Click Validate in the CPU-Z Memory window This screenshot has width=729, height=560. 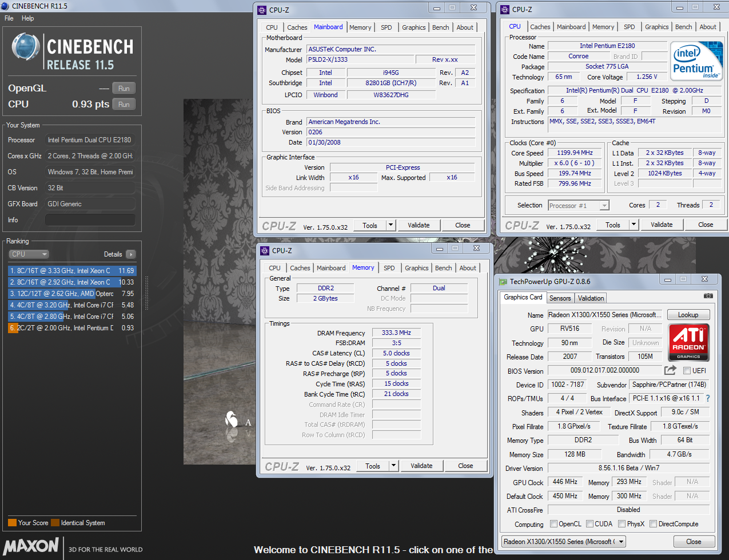coord(421,466)
